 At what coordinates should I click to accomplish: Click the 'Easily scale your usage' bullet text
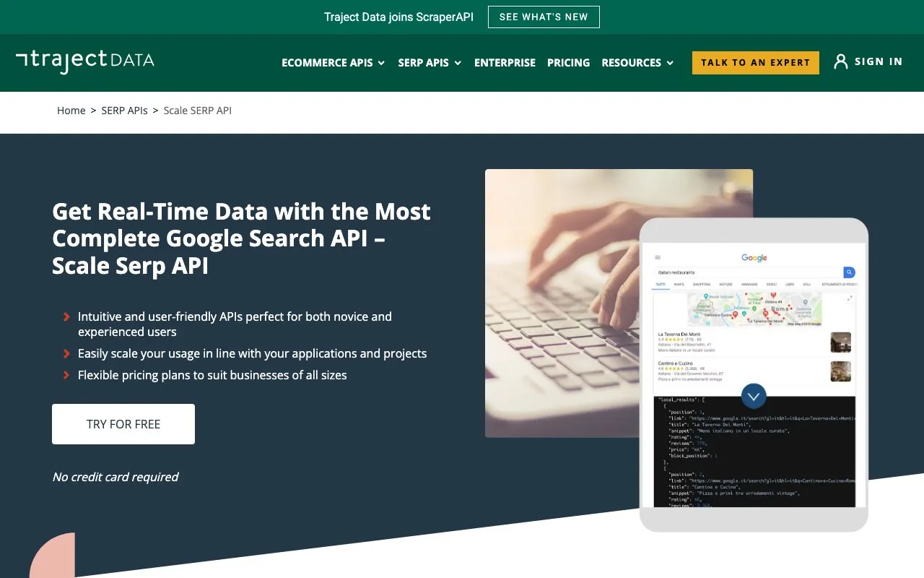(253, 353)
